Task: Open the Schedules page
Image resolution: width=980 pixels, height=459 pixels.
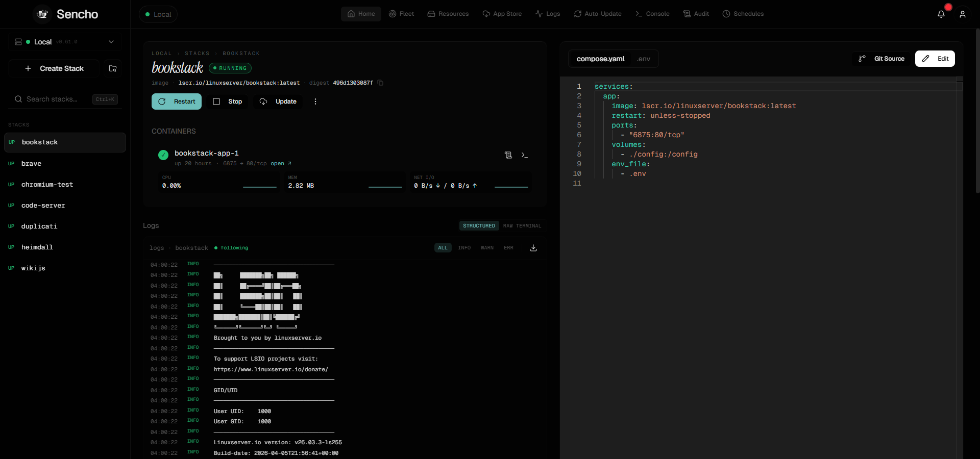Action: click(x=743, y=14)
